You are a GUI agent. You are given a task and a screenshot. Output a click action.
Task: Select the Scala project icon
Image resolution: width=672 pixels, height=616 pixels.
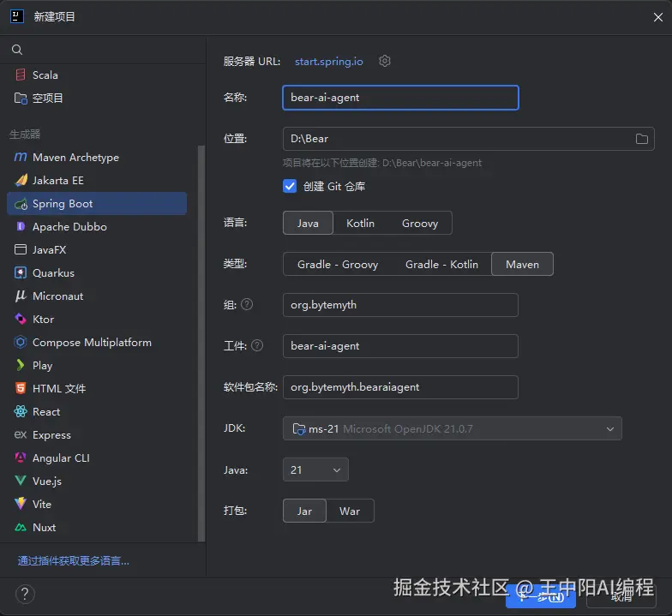click(x=21, y=75)
